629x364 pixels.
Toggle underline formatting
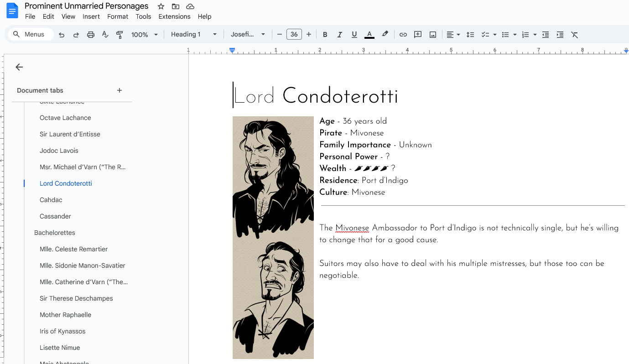point(354,35)
